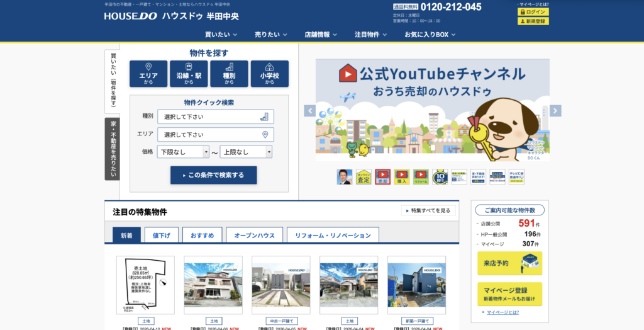The image size is (644, 330).
Task: Open the 上限なし price dropdown
Action: tap(246, 152)
